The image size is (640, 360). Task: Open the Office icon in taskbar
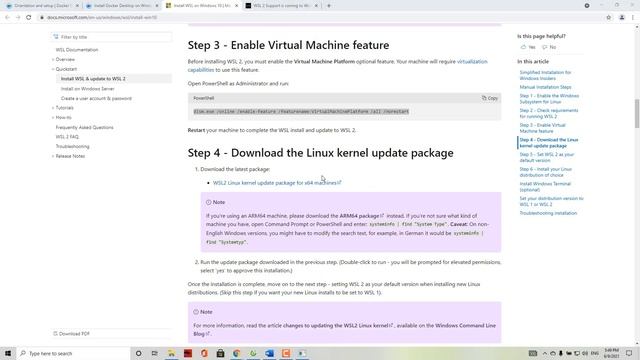[204, 353]
